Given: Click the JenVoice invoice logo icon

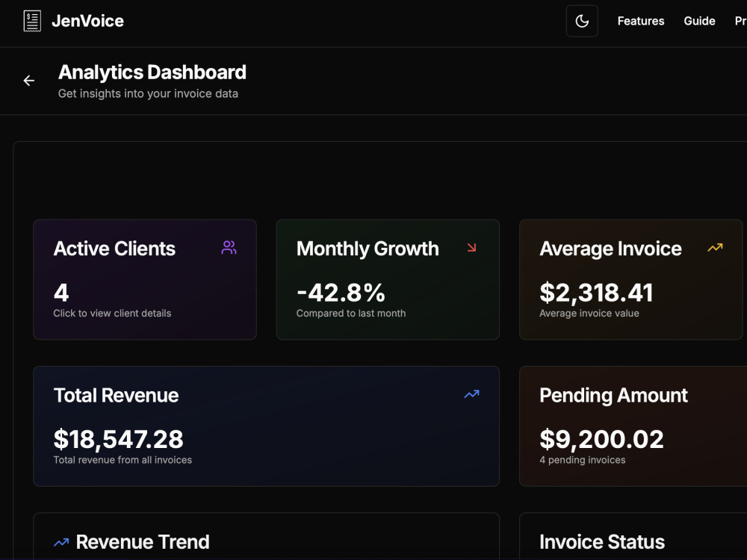Looking at the screenshot, I should [x=32, y=21].
